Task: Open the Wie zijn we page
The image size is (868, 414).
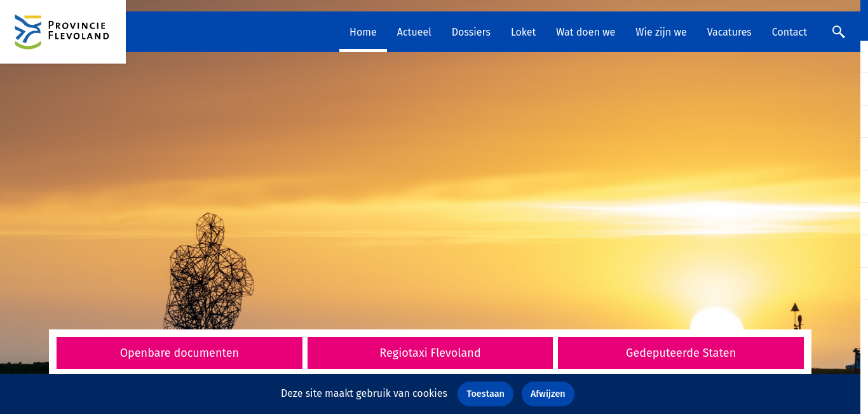Action: click(x=661, y=32)
